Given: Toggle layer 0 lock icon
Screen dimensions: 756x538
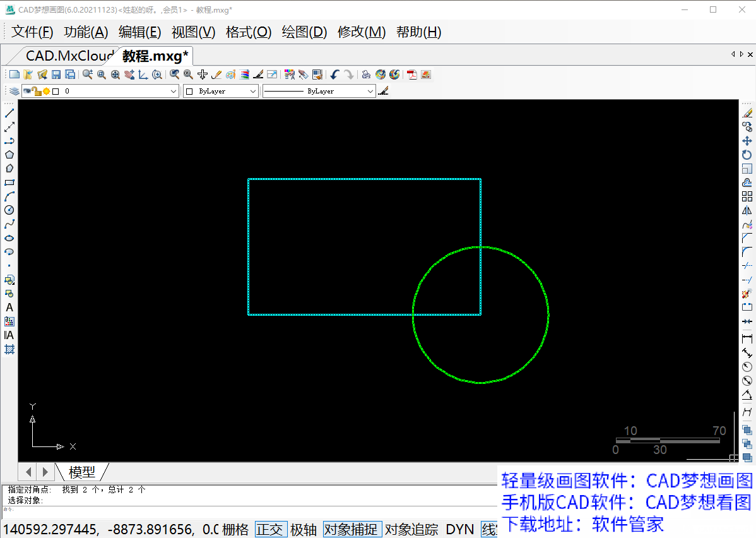Looking at the screenshot, I should 37,91.
